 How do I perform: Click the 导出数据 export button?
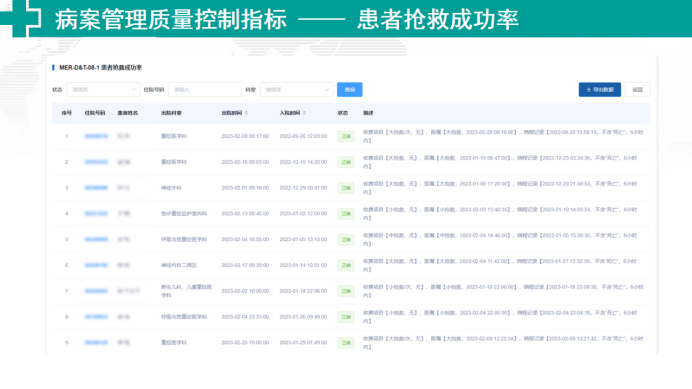600,90
